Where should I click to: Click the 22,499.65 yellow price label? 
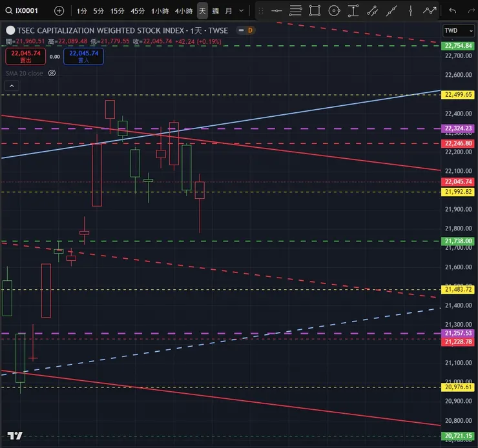point(458,94)
